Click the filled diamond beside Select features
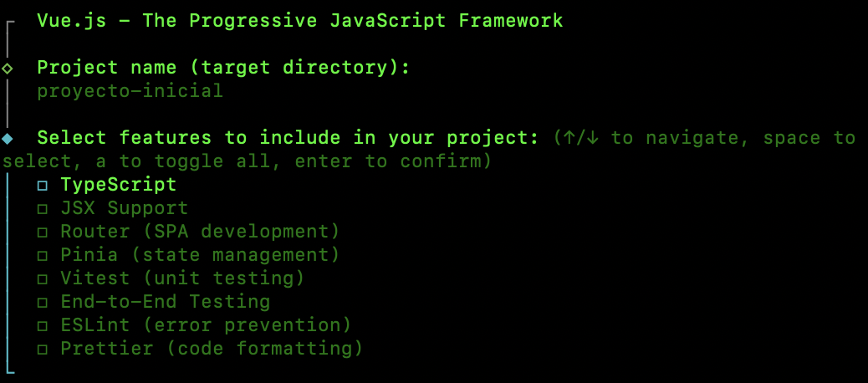 (8, 138)
